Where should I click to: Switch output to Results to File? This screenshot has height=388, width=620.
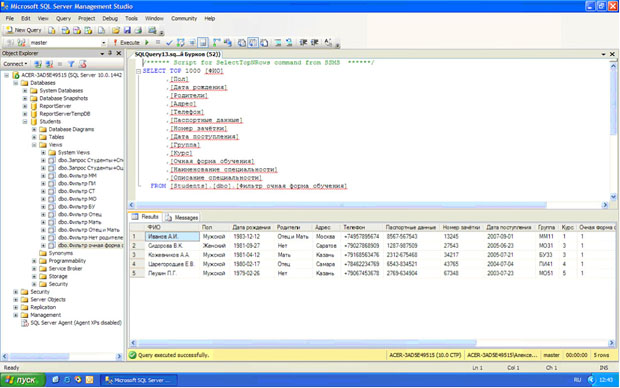pos(264,42)
